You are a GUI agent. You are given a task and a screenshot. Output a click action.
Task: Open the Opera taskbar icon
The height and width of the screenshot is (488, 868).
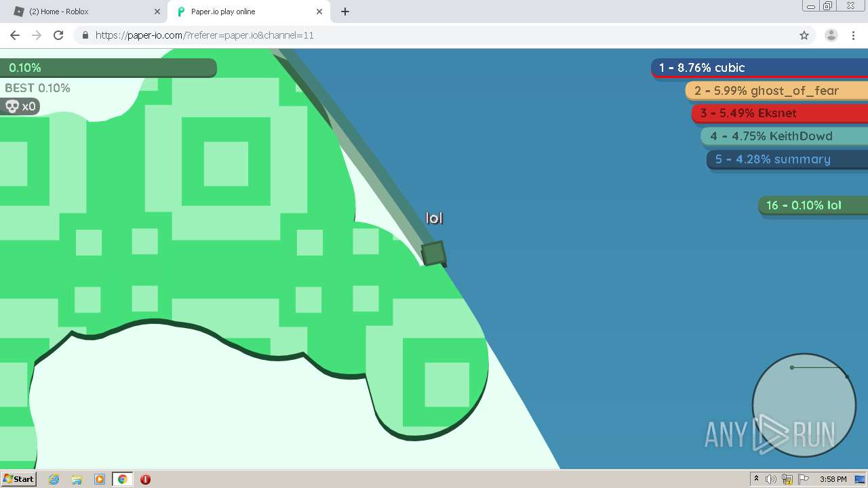[145, 479]
